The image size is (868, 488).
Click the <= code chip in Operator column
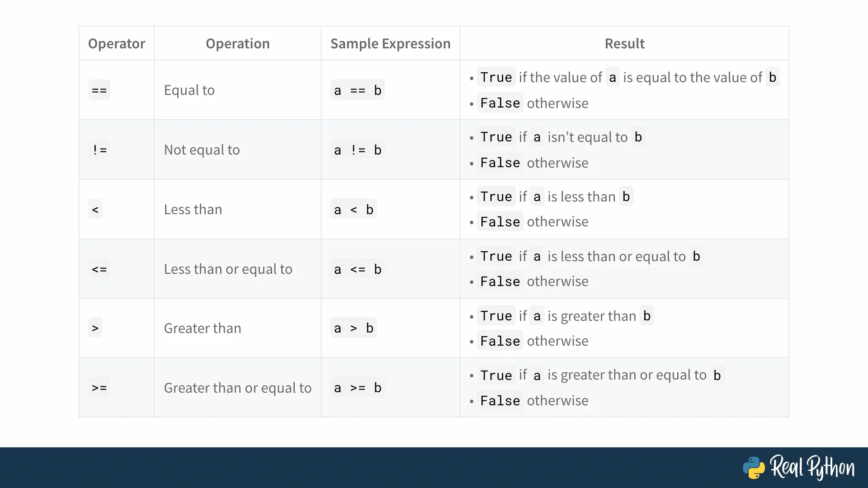pos(99,269)
